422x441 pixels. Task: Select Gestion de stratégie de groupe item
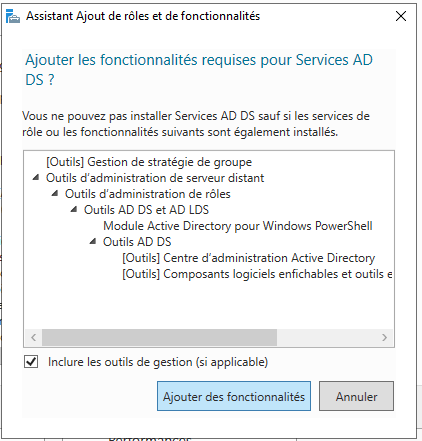point(149,162)
